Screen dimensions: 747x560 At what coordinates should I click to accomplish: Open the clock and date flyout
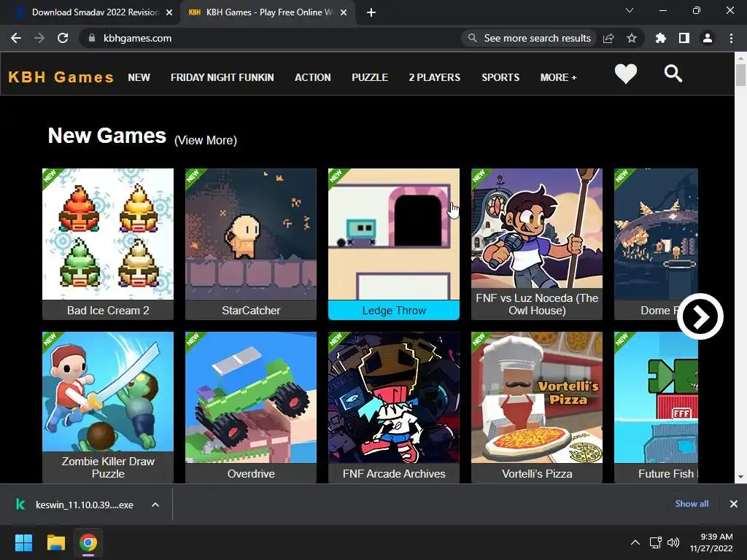click(x=711, y=542)
